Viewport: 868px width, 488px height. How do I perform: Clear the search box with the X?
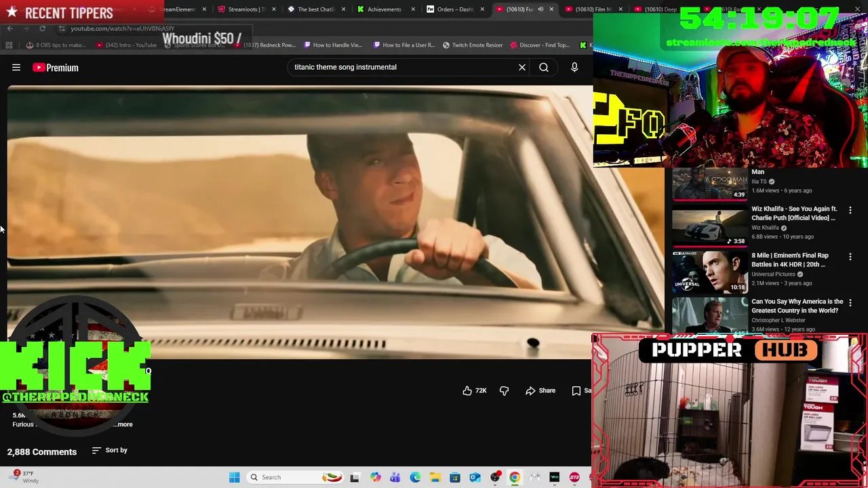pos(522,67)
